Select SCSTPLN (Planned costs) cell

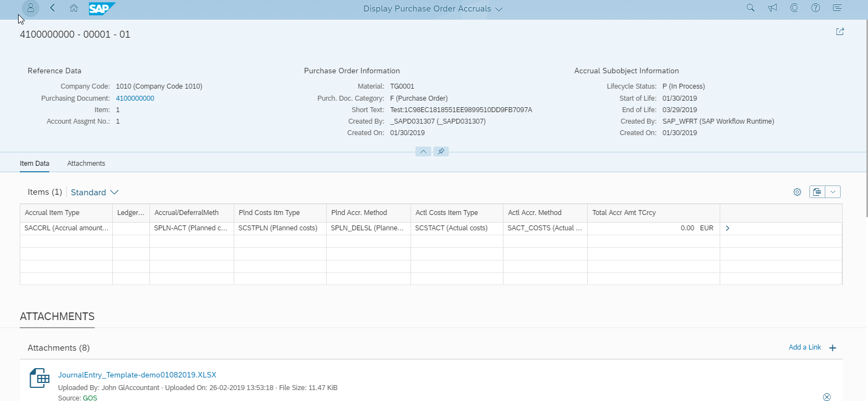click(280, 228)
